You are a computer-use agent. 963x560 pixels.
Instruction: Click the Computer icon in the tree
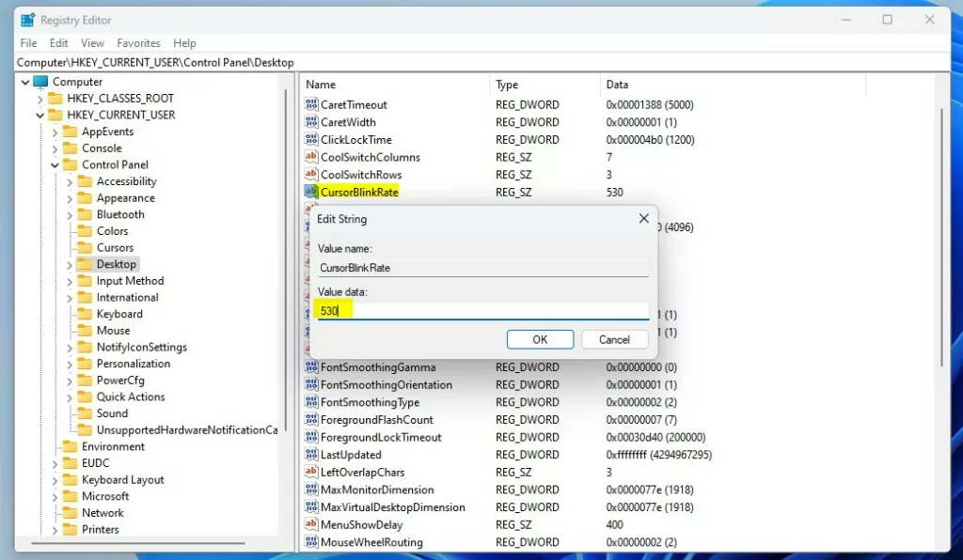pos(40,82)
